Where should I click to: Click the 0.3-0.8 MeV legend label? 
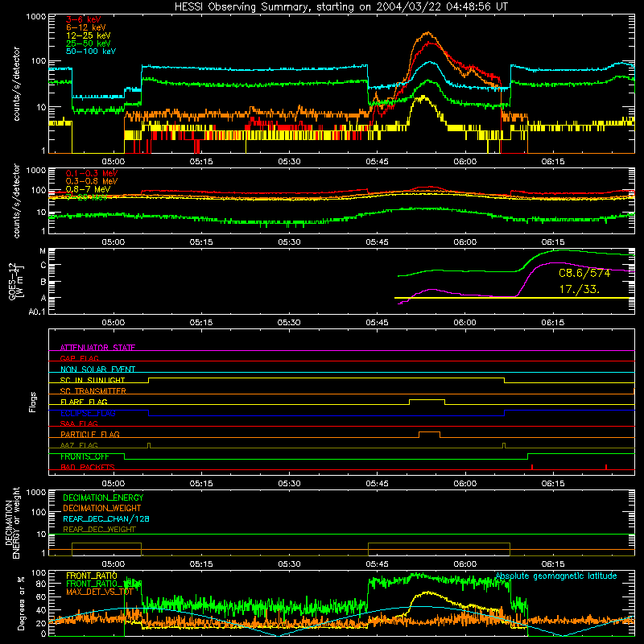tap(92, 181)
